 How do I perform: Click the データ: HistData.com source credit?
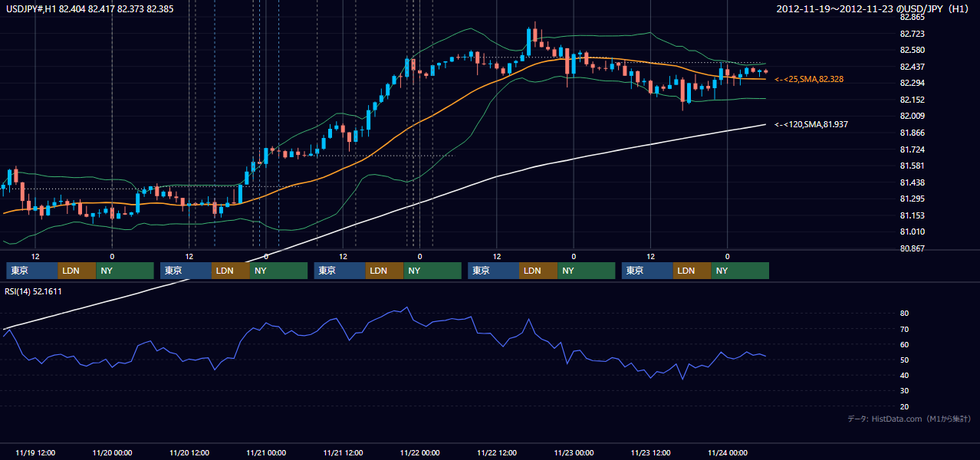909,419
